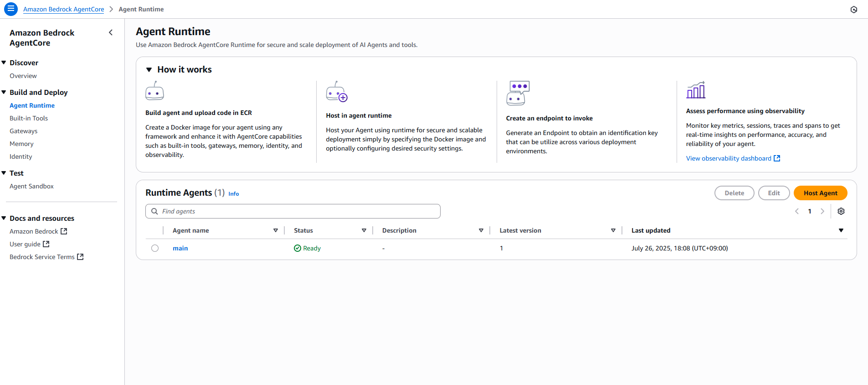Viewport: 868px width, 385px height.
Task: Open the main agent link
Action: pyautogui.click(x=180, y=248)
